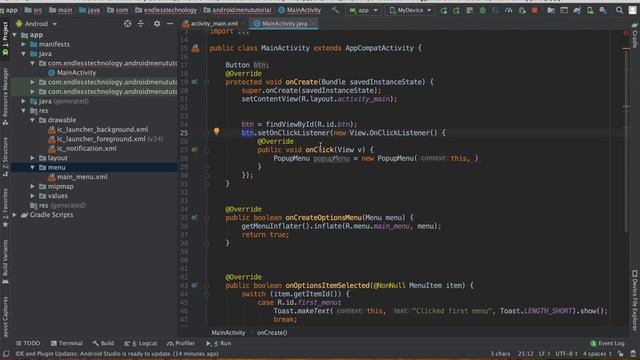The height and width of the screenshot is (360, 640).
Task: Click the Run with Coverage icon
Action: tap(496, 10)
